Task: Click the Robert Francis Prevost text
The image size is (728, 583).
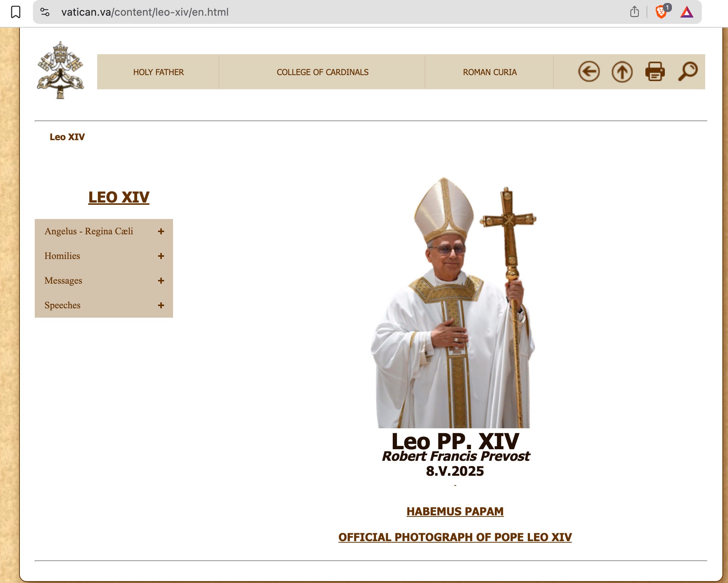Action: tap(455, 456)
